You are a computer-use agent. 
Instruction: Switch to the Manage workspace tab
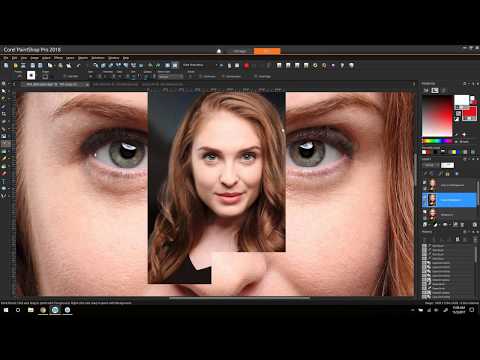240,51
